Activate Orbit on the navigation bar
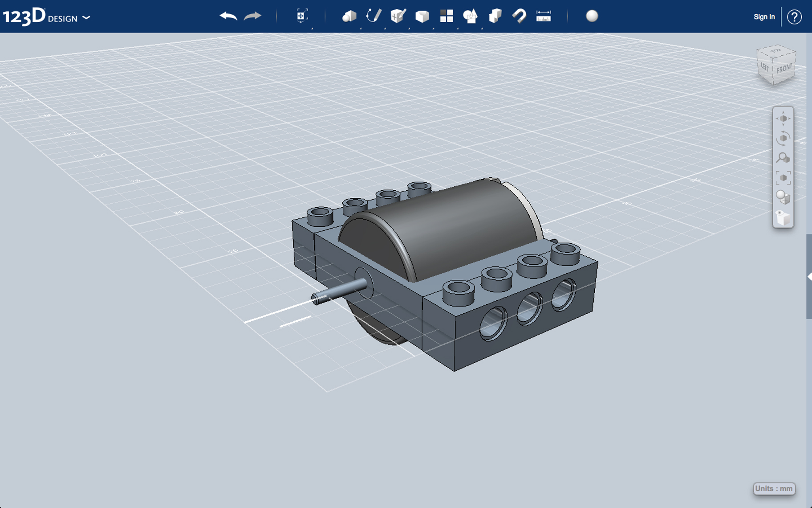This screenshot has width=812, height=508. [784, 138]
